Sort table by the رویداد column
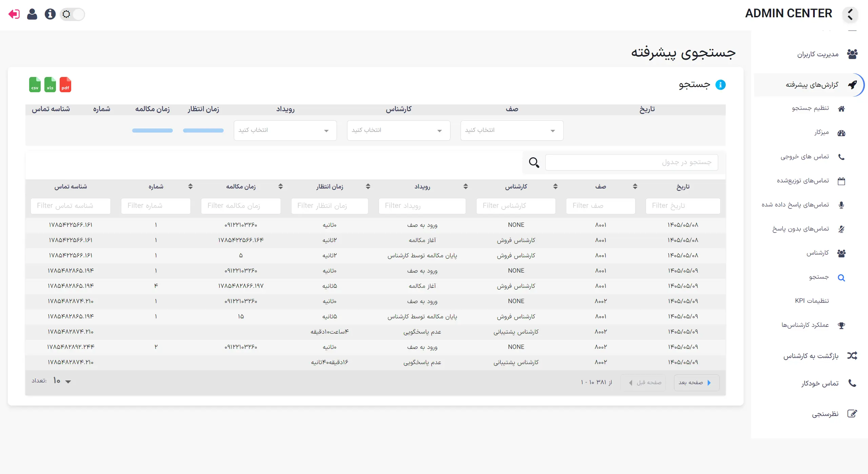Viewport: 868px width, 474px height. point(466,186)
